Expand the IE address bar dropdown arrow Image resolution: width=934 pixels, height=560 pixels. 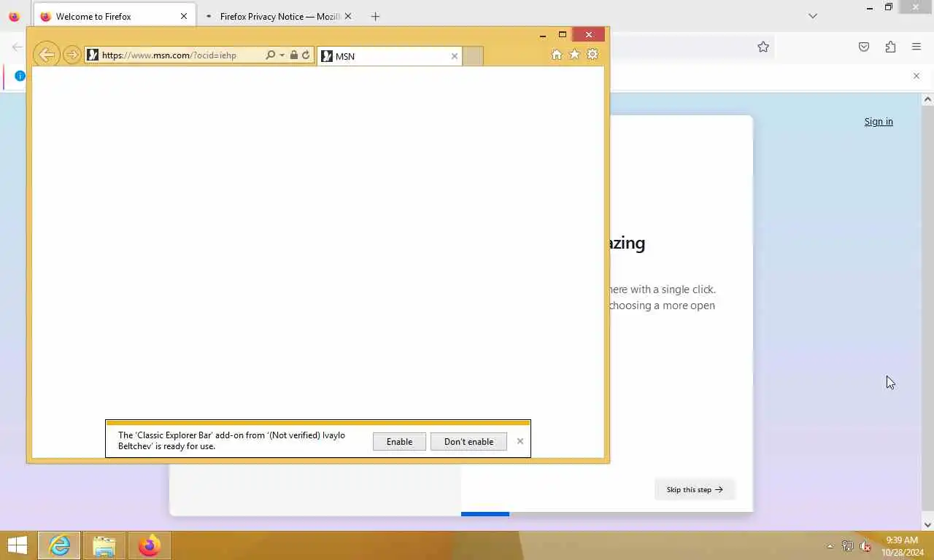282,55
